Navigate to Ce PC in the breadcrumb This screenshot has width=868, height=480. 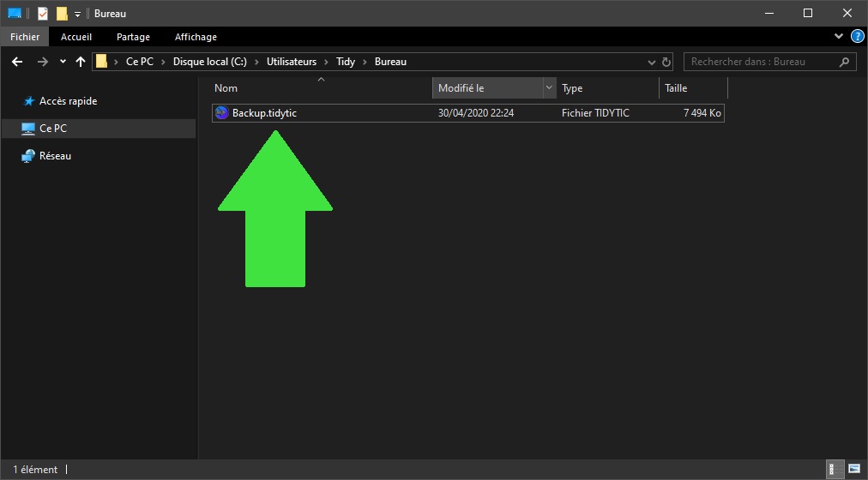click(140, 62)
